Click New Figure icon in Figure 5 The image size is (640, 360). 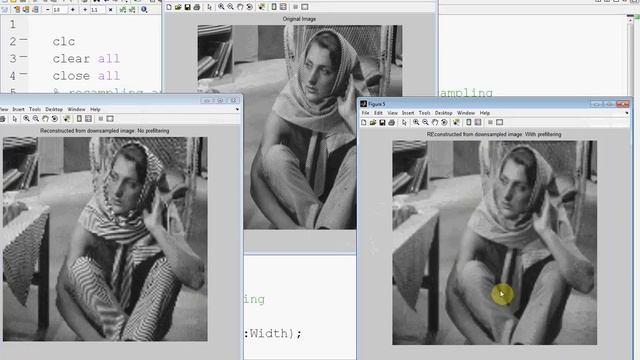364,122
